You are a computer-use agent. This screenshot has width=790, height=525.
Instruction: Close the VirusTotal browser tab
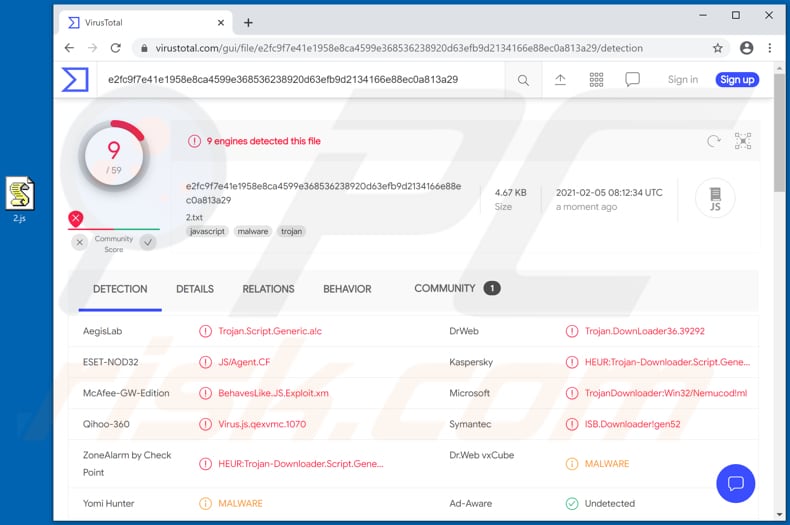(221, 23)
